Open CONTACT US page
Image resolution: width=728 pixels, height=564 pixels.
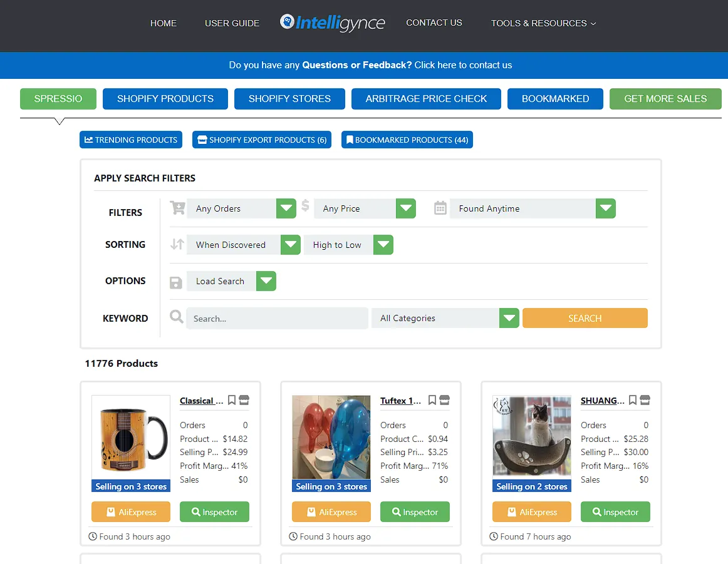tap(434, 23)
